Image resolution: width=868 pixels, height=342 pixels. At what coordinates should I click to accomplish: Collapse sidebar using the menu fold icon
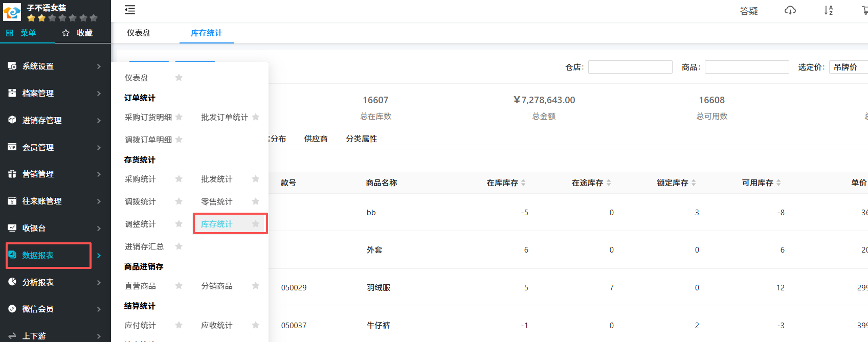(x=130, y=10)
